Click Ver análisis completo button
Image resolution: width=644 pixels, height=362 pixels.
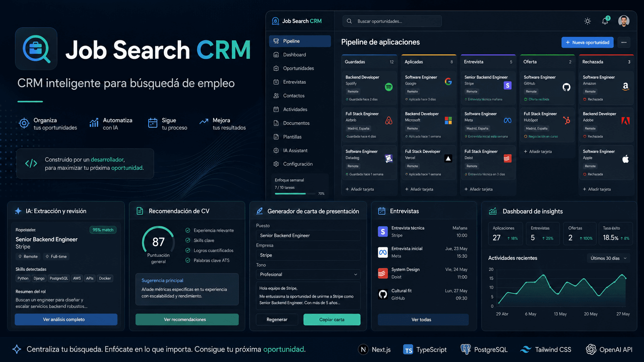point(66,319)
